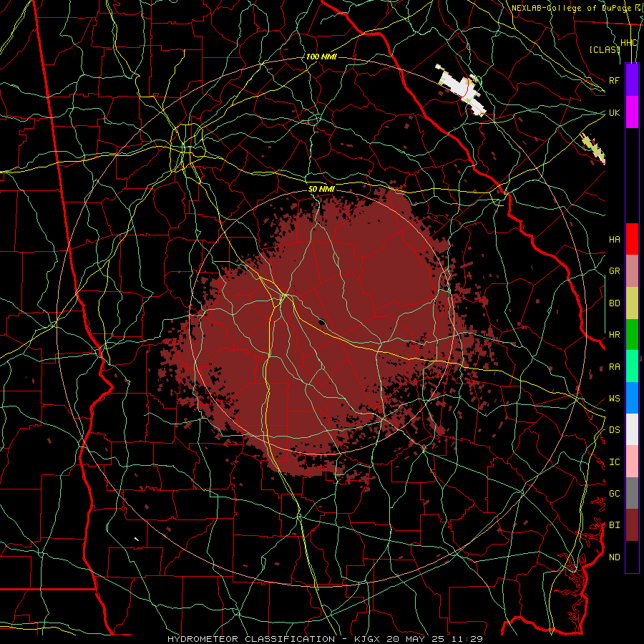
Task: Click the GR pink legend color swatch
Action: point(632,271)
